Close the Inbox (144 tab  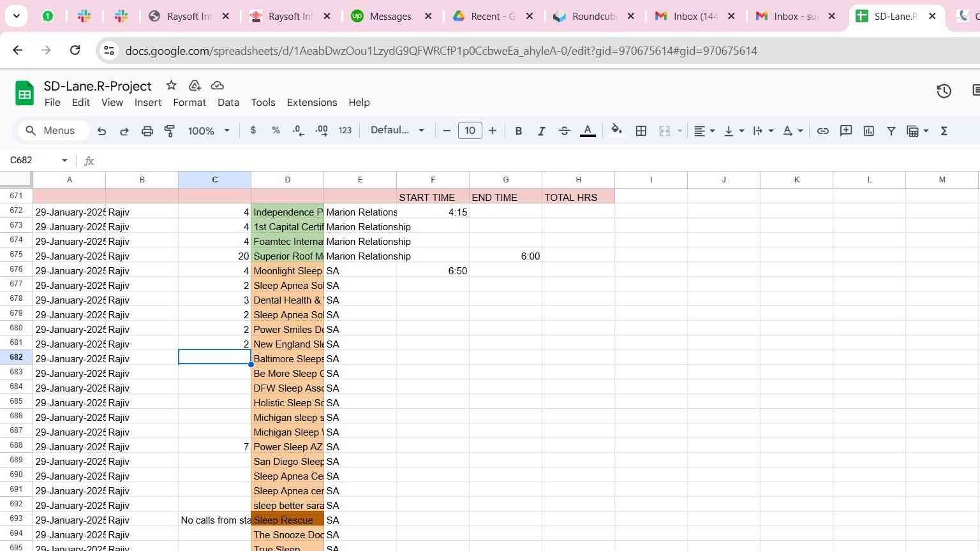click(731, 17)
